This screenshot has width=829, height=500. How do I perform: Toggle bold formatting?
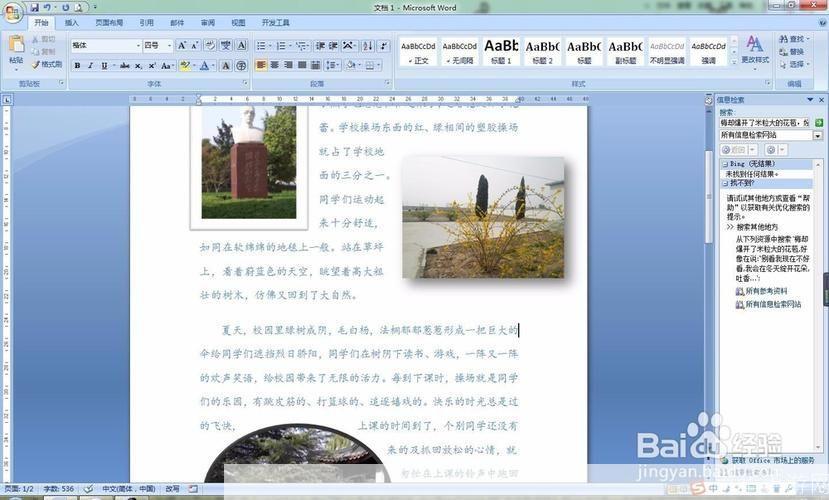pos(78,66)
